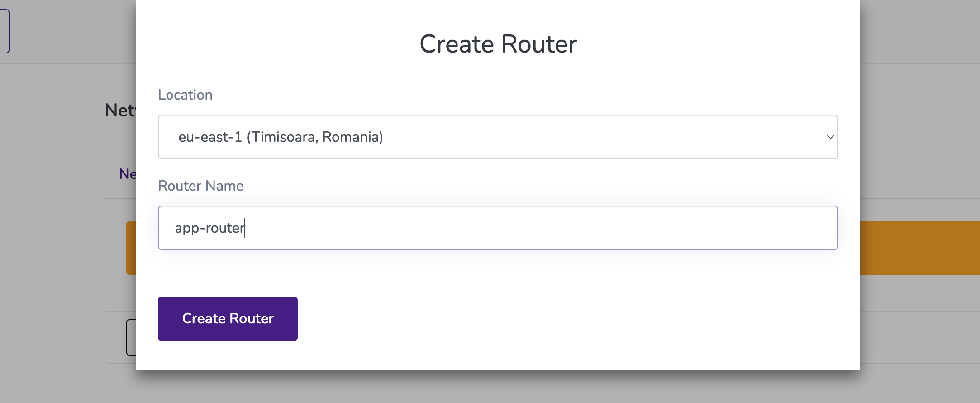Image resolution: width=980 pixels, height=403 pixels.
Task: Click the Router Name field label
Action: pos(200,186)
